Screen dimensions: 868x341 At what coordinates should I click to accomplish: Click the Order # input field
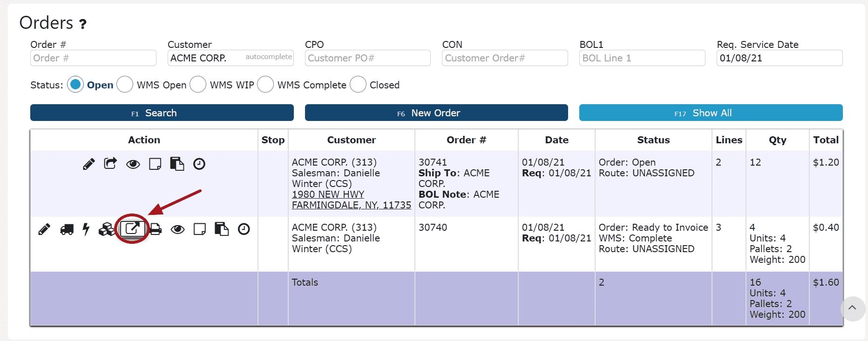[x=93, y=58]
